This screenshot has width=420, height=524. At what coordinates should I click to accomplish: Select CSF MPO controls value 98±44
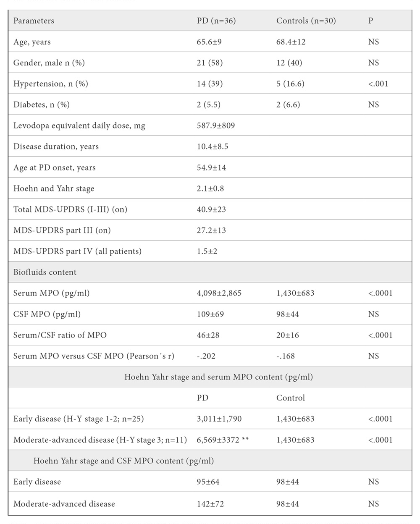pos(288,314)
